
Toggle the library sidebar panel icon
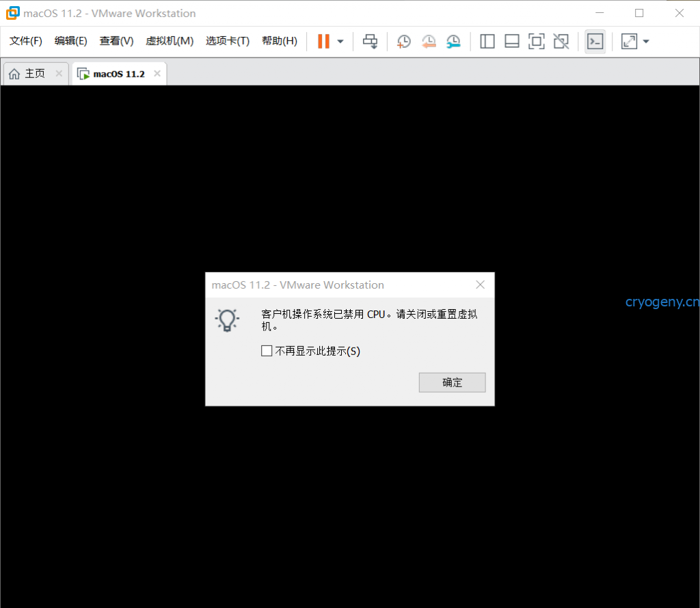click(487, 42)
